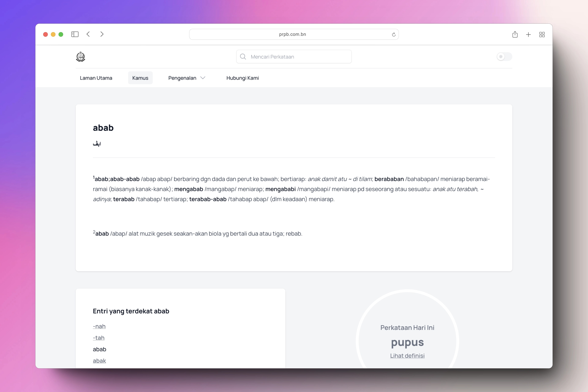Image resolution: width=588 pixels, height=392 pixels.
Task: Click the site crest logo
Action: click(x=81, y=57)
